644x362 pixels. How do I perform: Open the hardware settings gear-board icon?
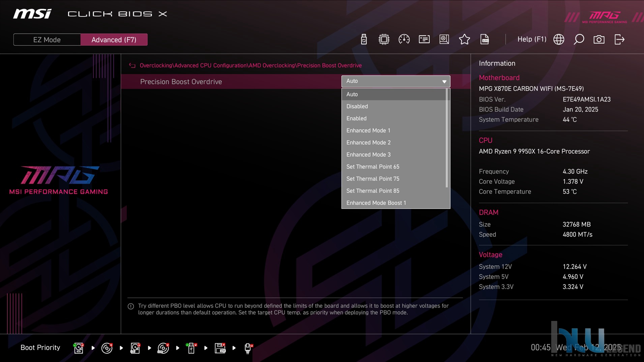(444, 39)
